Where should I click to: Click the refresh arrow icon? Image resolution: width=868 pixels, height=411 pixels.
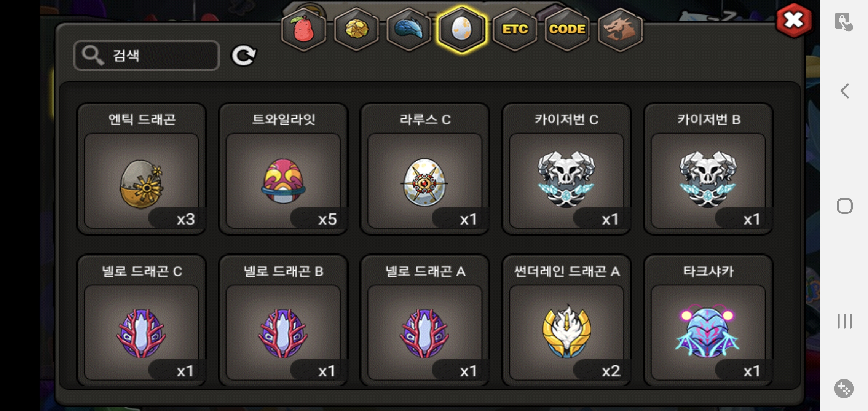244,56
